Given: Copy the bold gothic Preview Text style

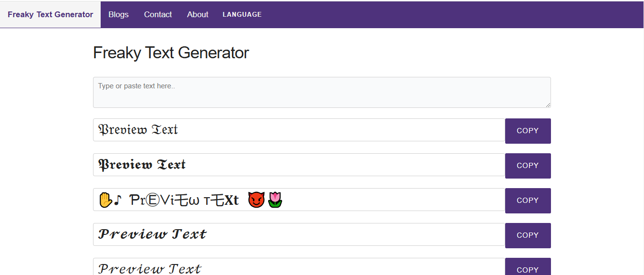Looking at the screenshot, I should (x=528, y=166).
